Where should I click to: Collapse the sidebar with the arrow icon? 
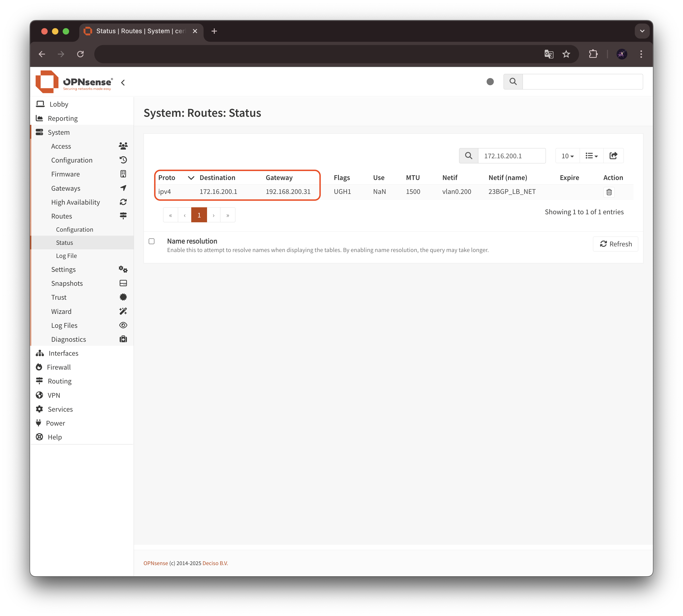pos(123,82)
